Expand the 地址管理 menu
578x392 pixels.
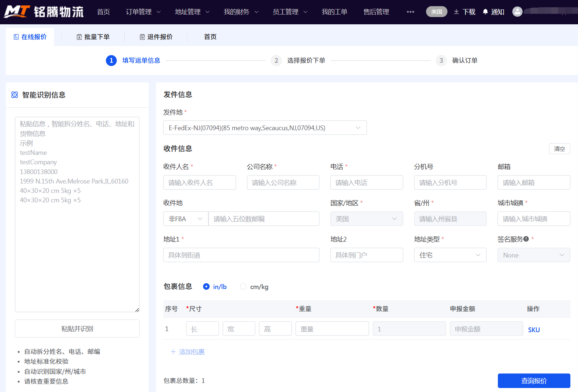(192, 12)
